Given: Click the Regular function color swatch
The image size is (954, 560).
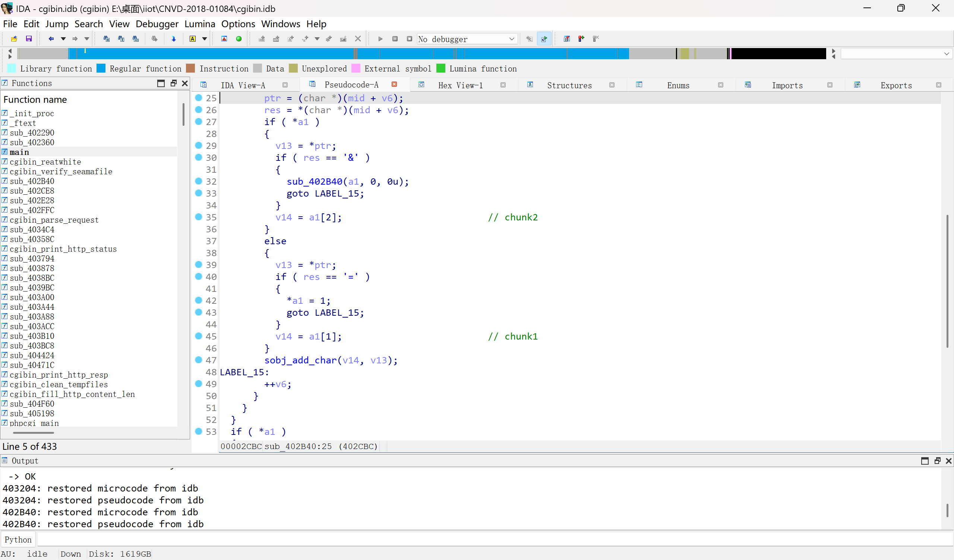Looking at the screenshot, I should pyautogui.click(x=101, y=68).
